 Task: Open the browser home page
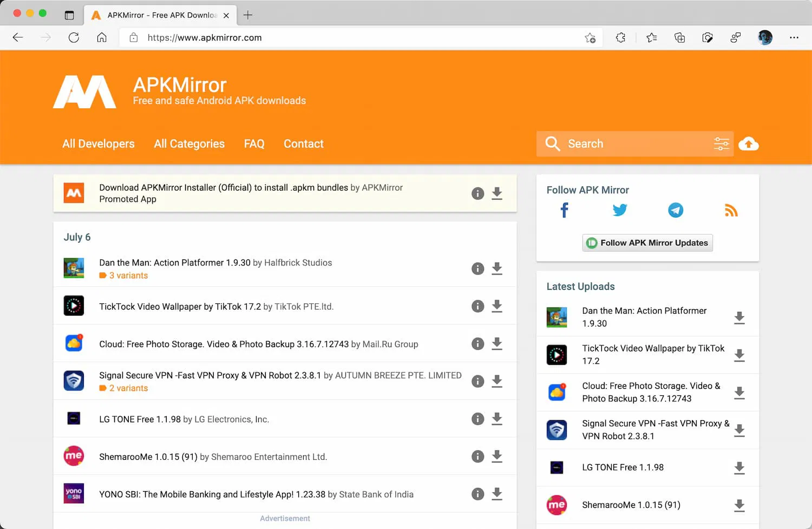coord(102,37)
